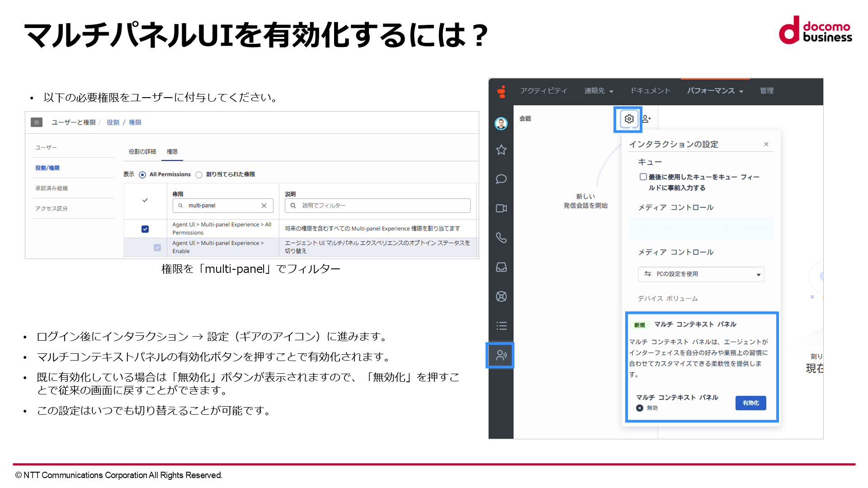Open agent interactions icon in sidebar
The width and height of the screenshot is (868, 488).
(501, 355)
